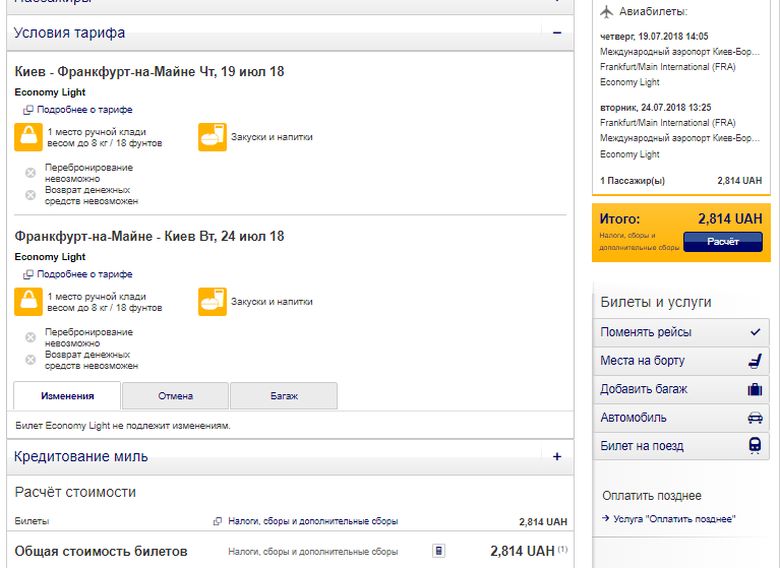Viewport: 780px width, 568px height.
Task: Click the calculator icon near total price
Action: [x=438, y=551]
